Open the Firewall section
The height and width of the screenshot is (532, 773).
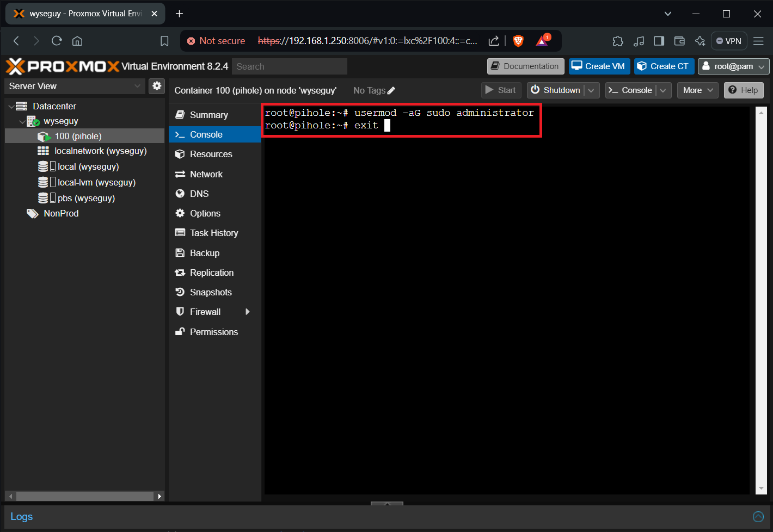pos(205,312)
